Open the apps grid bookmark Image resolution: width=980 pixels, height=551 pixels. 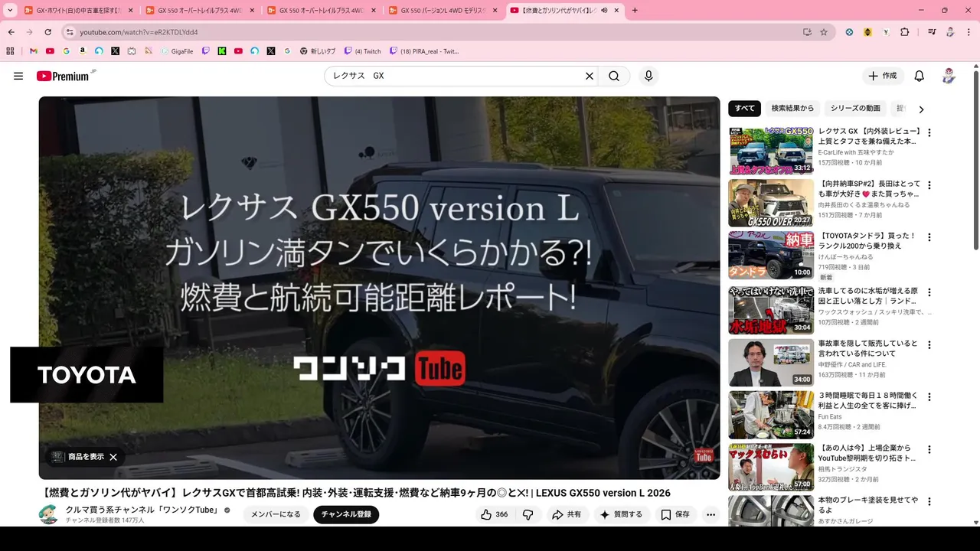(x=10, y=51)
